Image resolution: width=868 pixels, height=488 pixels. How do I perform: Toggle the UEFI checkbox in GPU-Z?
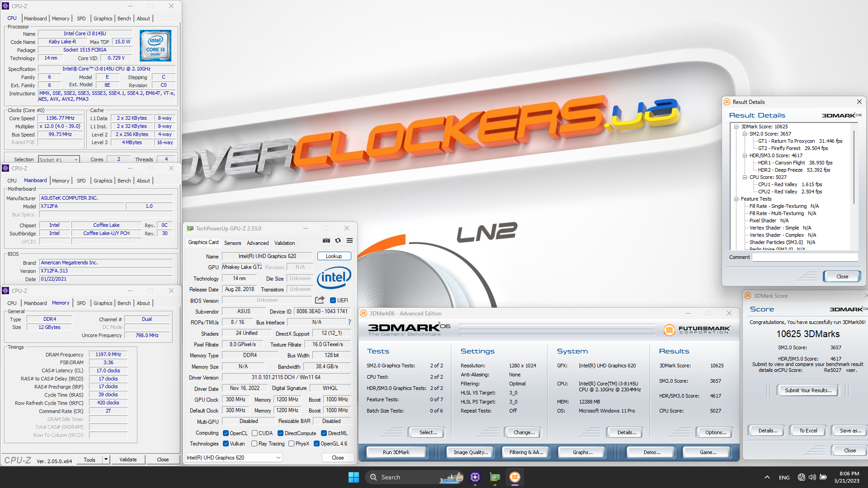click(333, 300)
